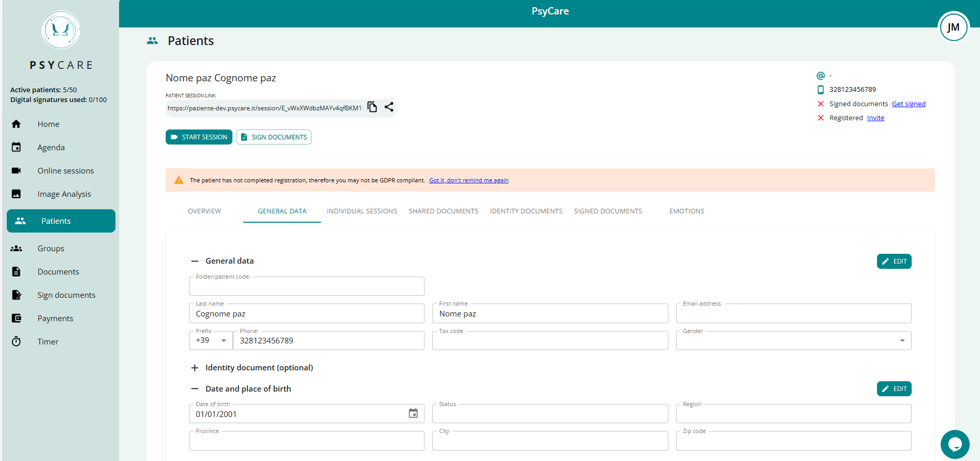Click the Payments wallet icon
The height and width of the screenshot is (461, 980).
click(x=16, y=319)
